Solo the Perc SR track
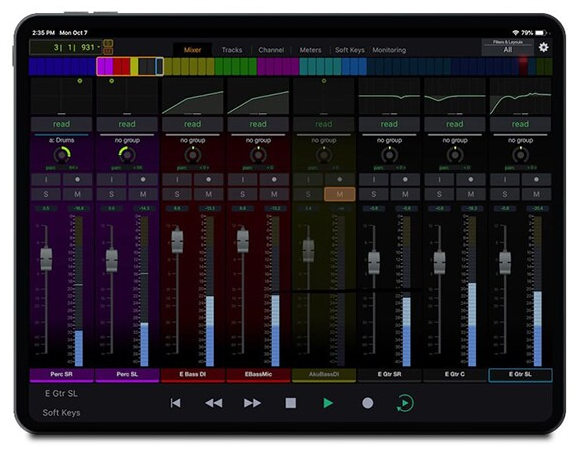582x458 pixels. tap(46, 194)
